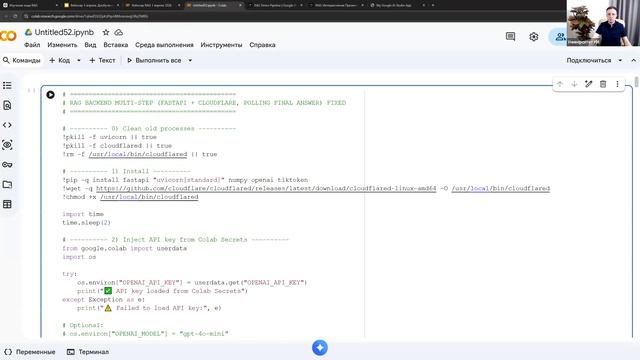Image resolution: width=640 pixels, height=360 pixels.
Task: Open the Файл menu
Action: (32, 45)
